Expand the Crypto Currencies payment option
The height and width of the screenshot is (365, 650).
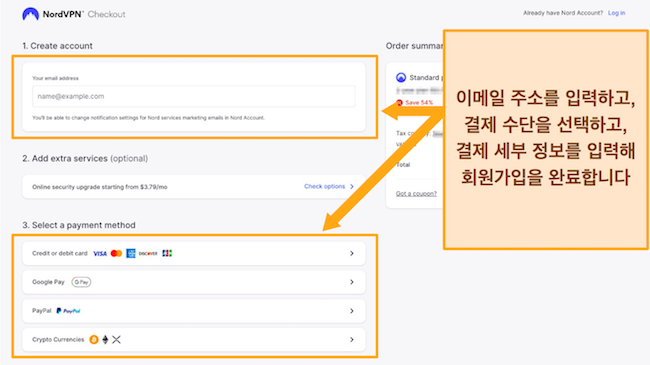tap(194, 340)
